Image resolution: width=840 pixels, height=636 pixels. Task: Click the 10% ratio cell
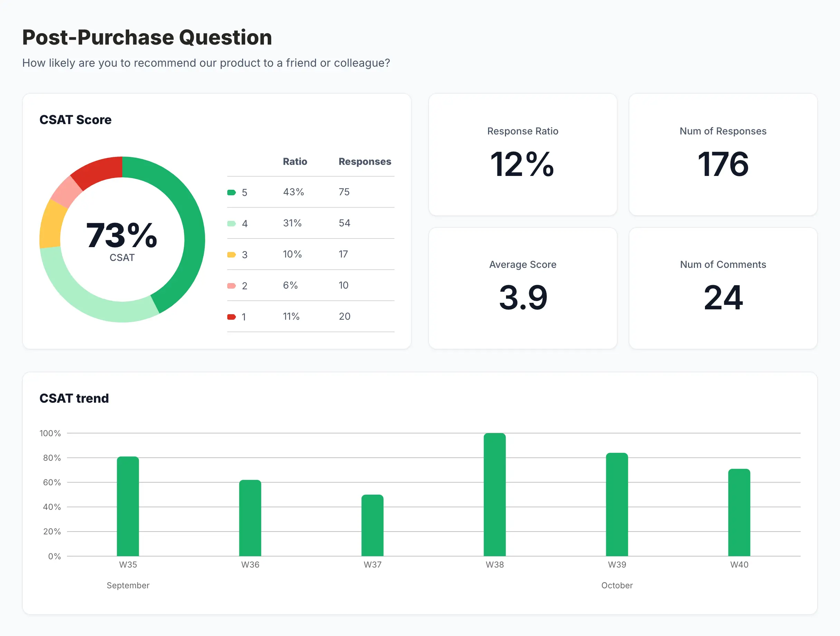pyautogui.click(x=293, y=254)
